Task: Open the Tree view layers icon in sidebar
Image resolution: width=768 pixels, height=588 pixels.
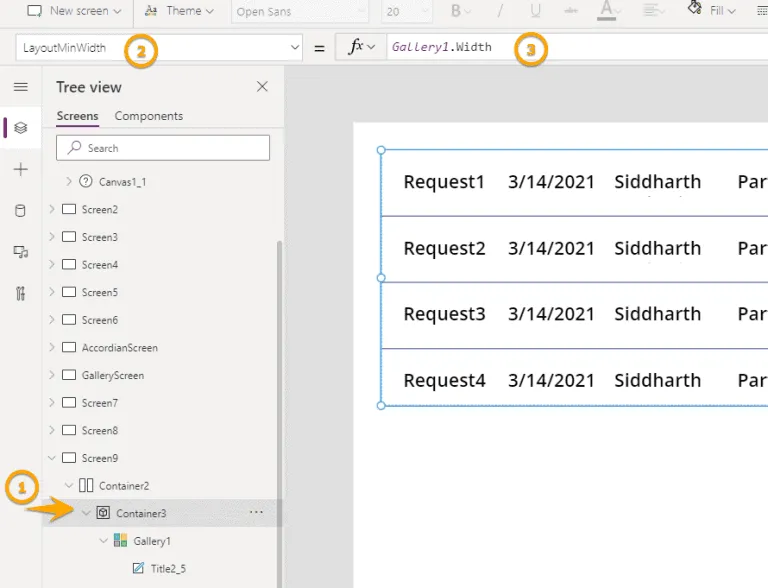Action: [x=20, y=128]
